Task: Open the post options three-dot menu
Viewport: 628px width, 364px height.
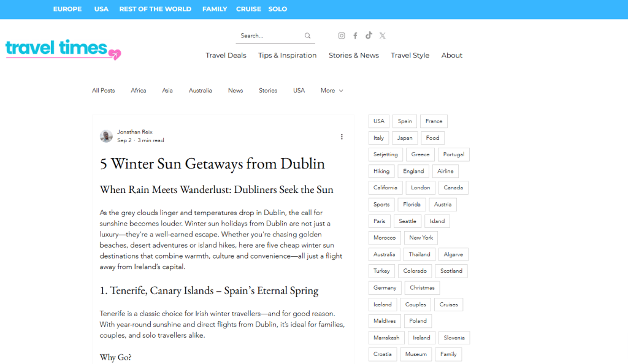Action: [x=342, y=137]
